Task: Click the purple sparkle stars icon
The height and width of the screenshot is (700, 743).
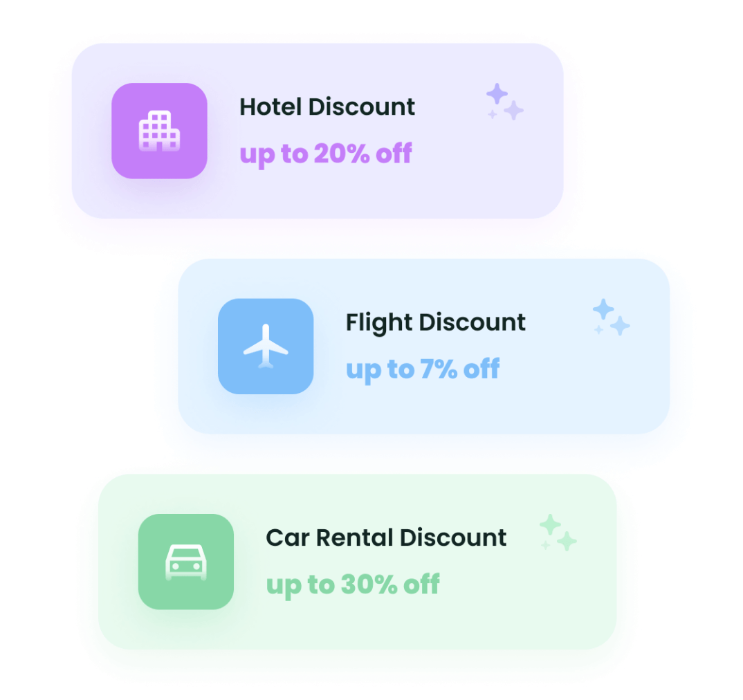Action: click(504, 102)
